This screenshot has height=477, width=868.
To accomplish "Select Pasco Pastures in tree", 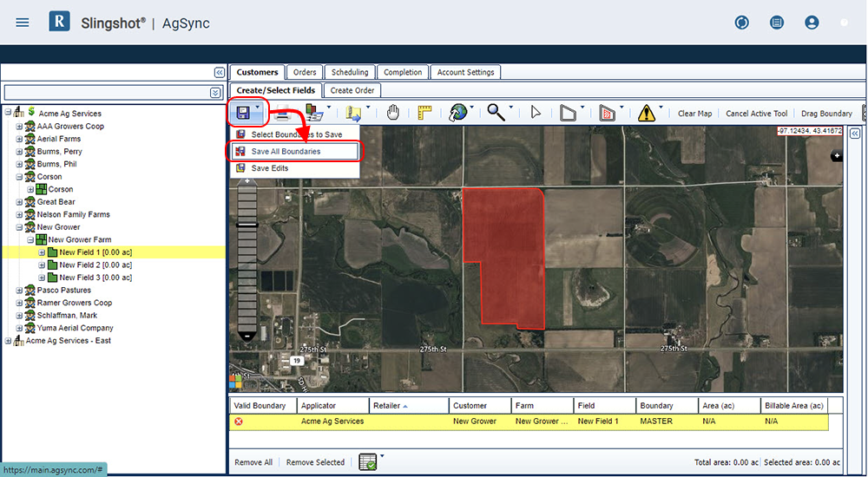I will [63, 291].
